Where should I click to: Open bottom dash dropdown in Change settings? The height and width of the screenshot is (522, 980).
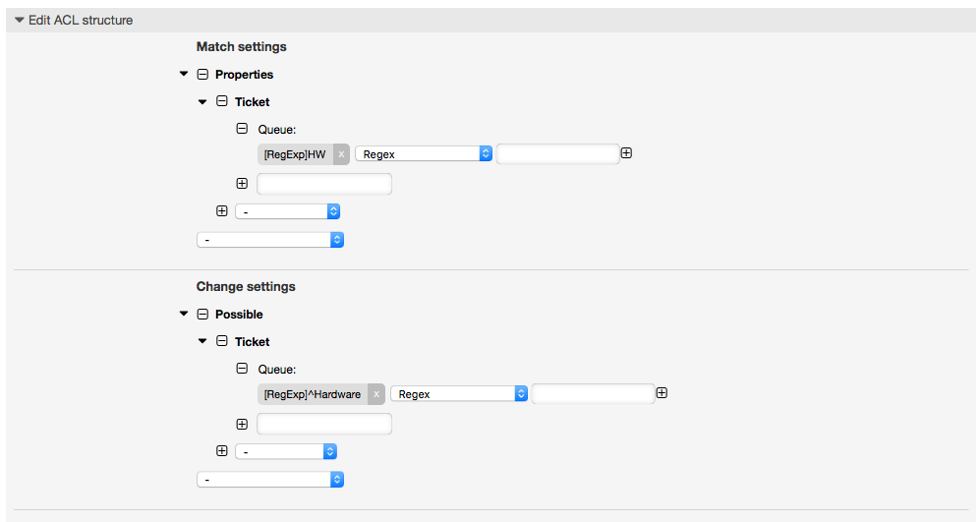270,480
